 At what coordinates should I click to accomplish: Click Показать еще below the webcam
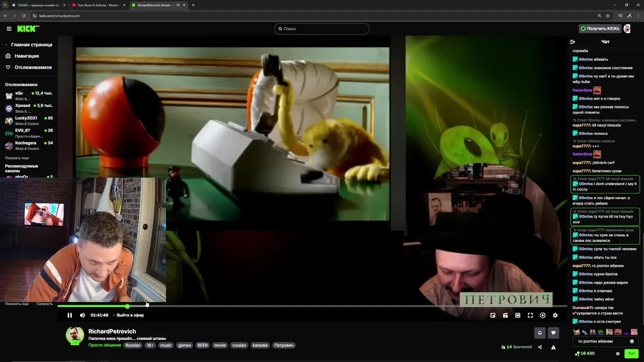tap(17, 304)
